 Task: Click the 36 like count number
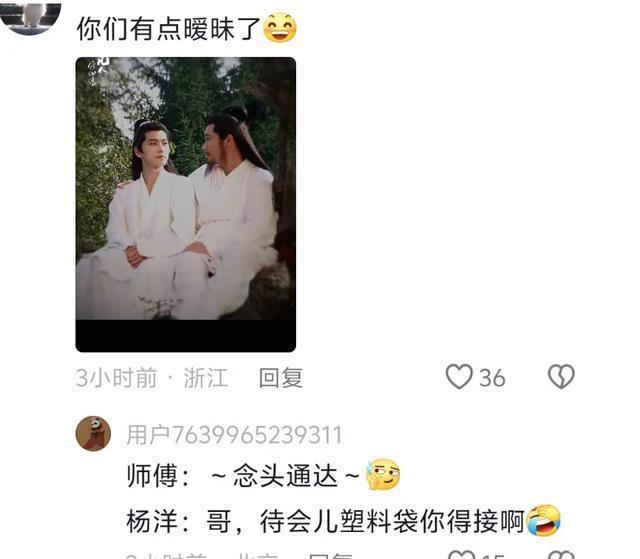[492, 378]
